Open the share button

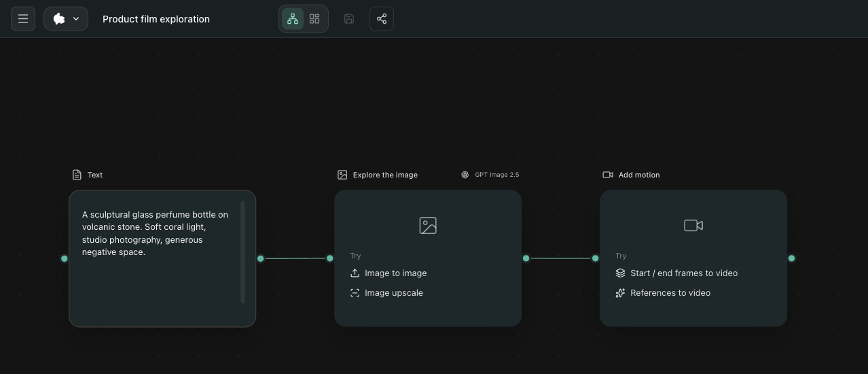click(x=382, y=19)
